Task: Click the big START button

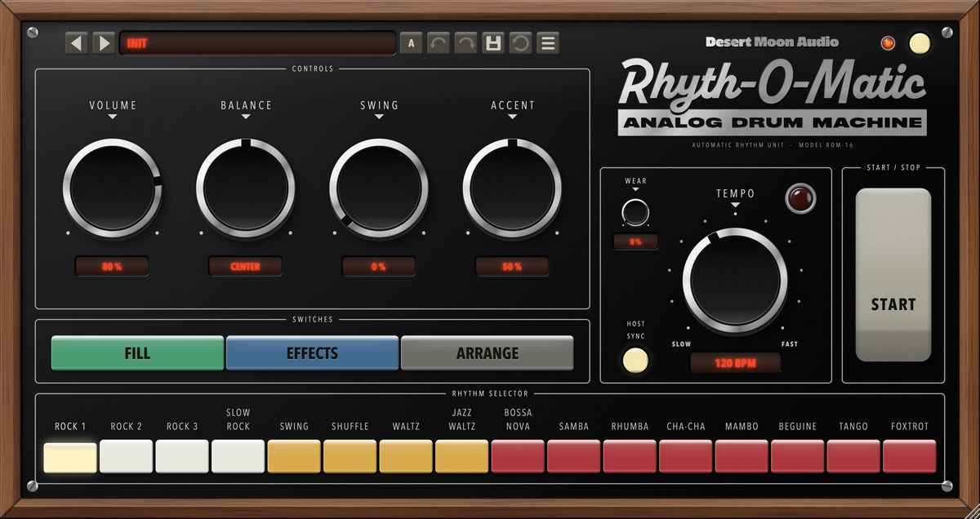Action: [893, 275]
